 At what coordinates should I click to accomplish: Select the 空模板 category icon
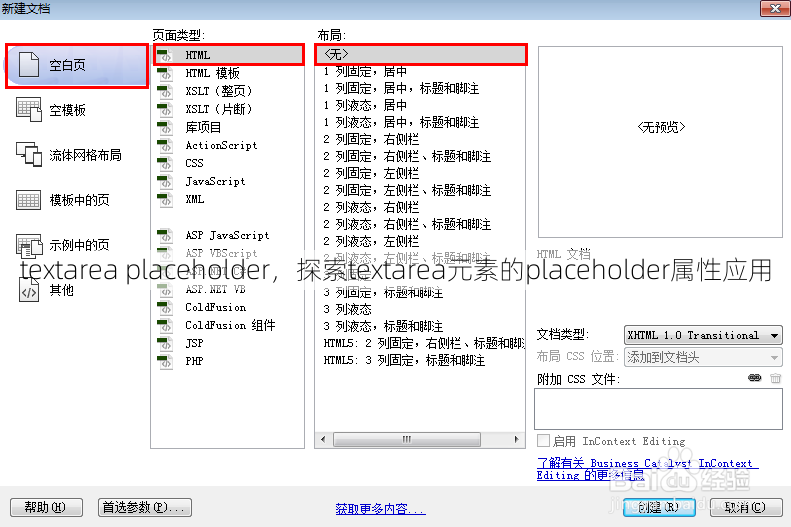pos(29,109)
